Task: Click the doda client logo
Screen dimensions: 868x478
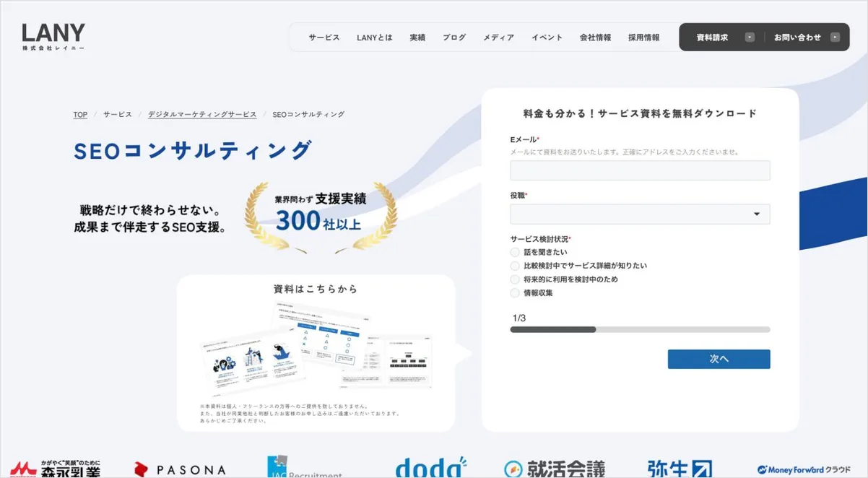Action: point(431,467)
